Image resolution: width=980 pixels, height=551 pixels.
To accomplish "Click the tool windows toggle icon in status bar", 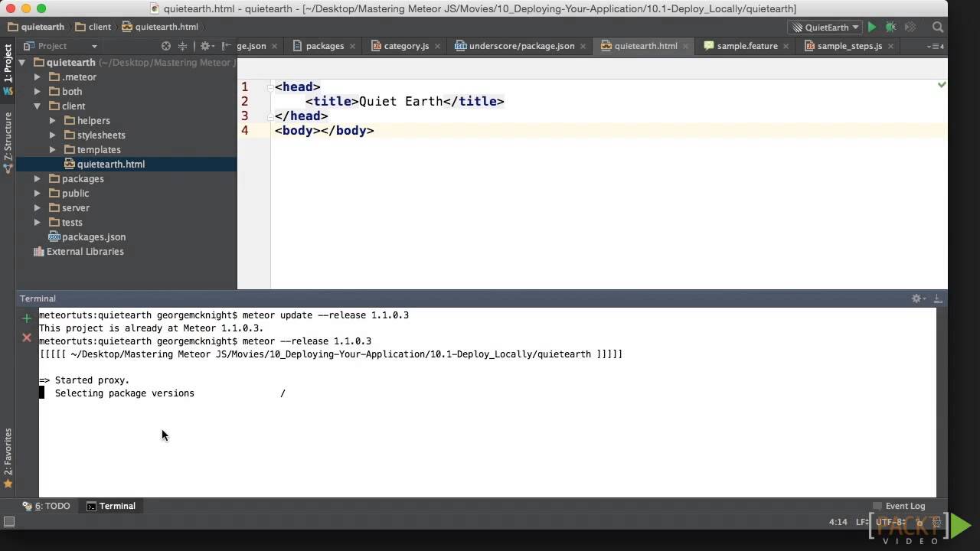I will click(9, 522).
